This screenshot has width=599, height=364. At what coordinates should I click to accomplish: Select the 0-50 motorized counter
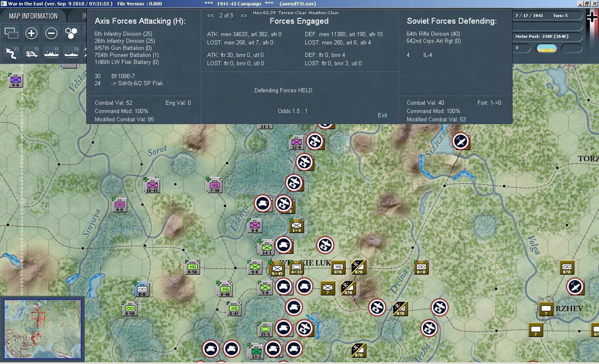pyautogui.click(x=130, y=309)
